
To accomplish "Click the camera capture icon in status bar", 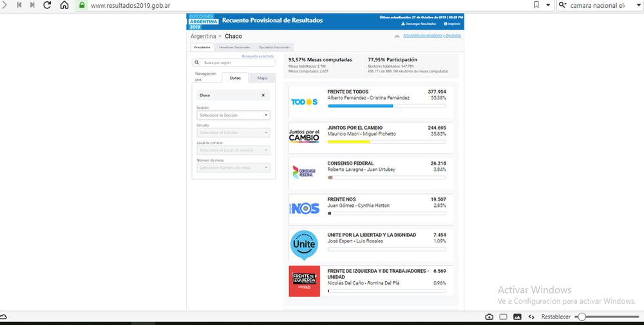I will (489, 317).
